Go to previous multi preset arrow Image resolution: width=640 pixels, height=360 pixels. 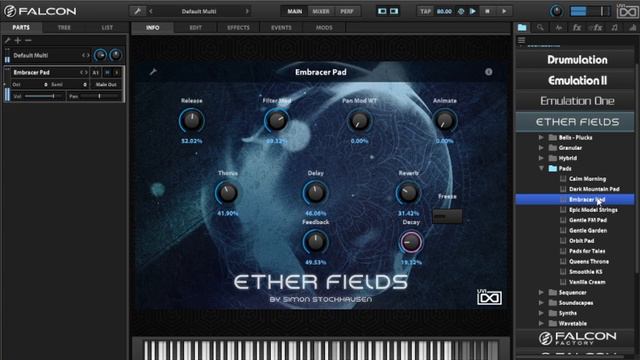click(151, 11)
